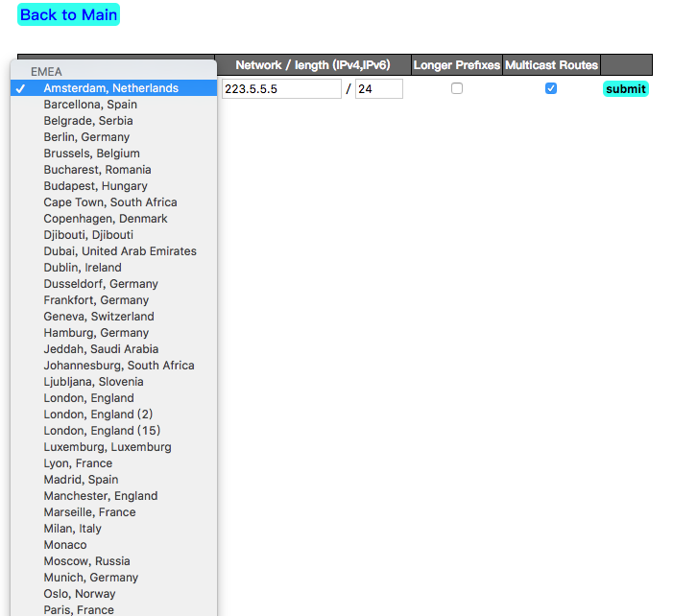Select London, England (15) entry
Image resolution: width=673 pixels, height=616 pixels.
point(102,431)
